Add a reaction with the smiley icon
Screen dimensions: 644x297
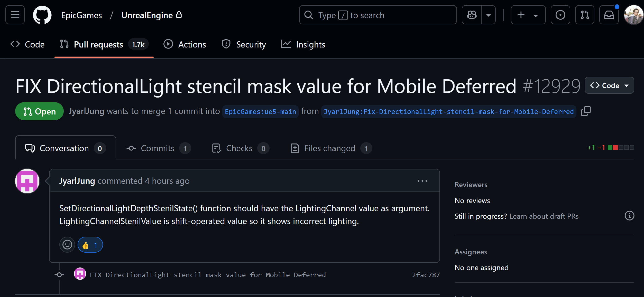point(67,245)
